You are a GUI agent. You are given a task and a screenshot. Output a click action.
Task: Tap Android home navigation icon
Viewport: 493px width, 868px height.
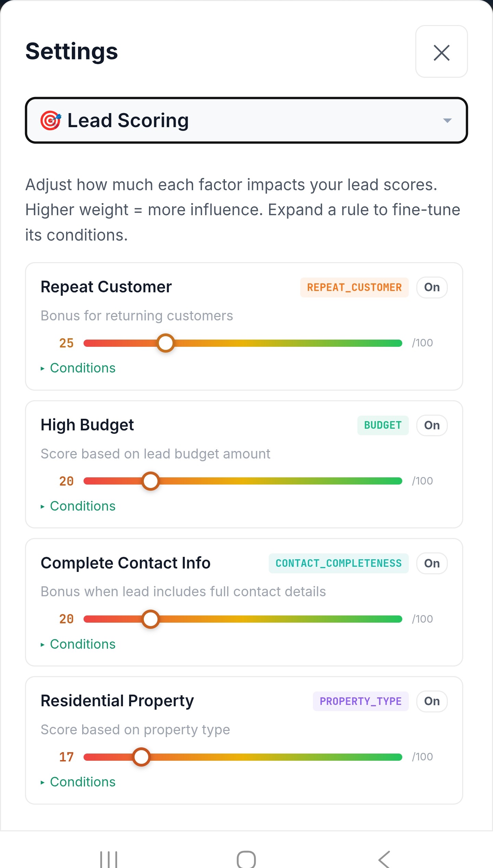[x=246, y=859]
